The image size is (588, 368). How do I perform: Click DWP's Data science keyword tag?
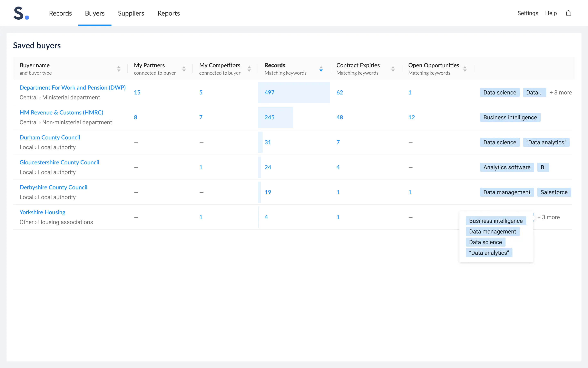pos(500,92)
